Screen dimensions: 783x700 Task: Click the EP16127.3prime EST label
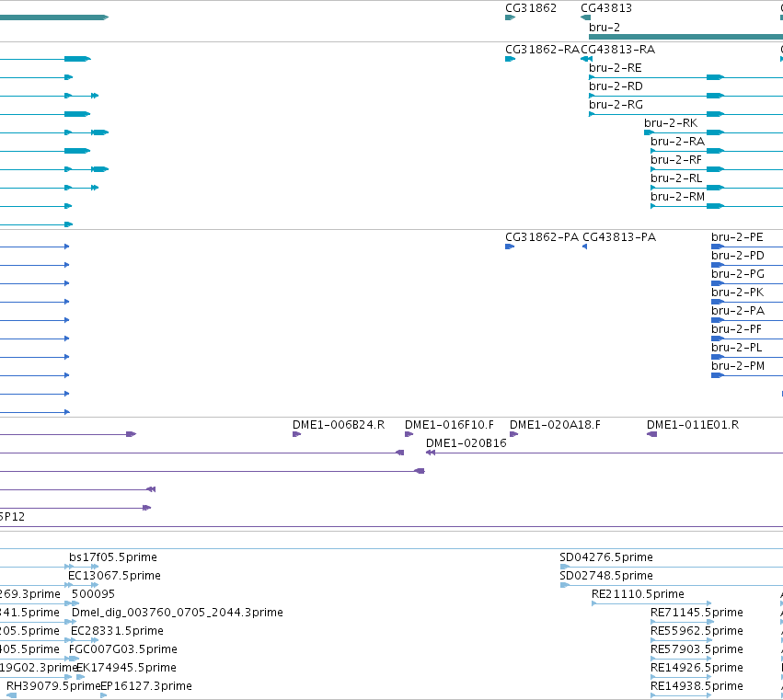(x=146, y=686)
